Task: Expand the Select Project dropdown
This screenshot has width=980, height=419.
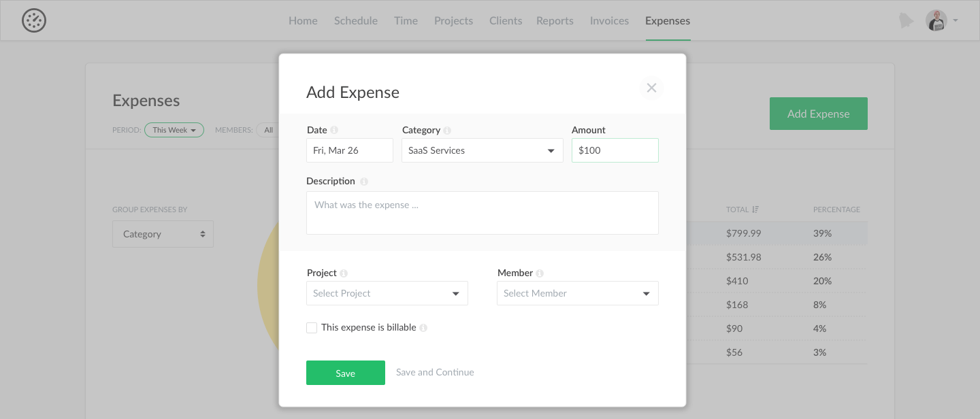Action: click(x=387, y=293)
